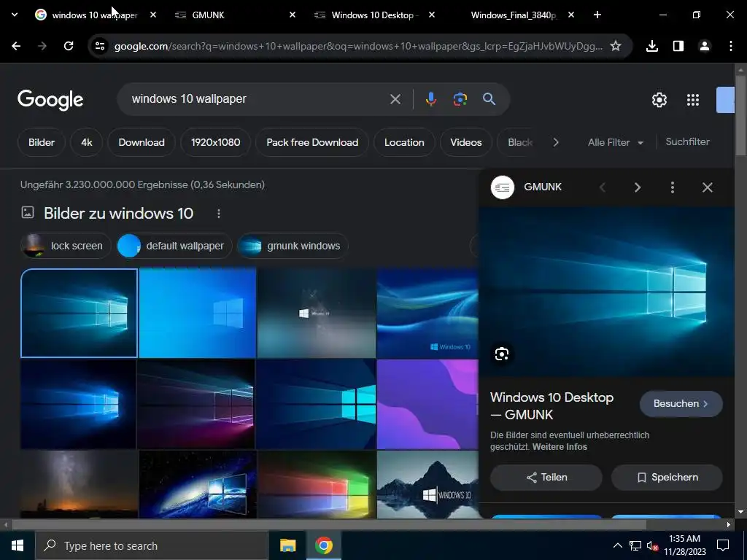Screen dimensions: 747x560
Task: Show next image in preview panel
Action: tap(638, 187)
